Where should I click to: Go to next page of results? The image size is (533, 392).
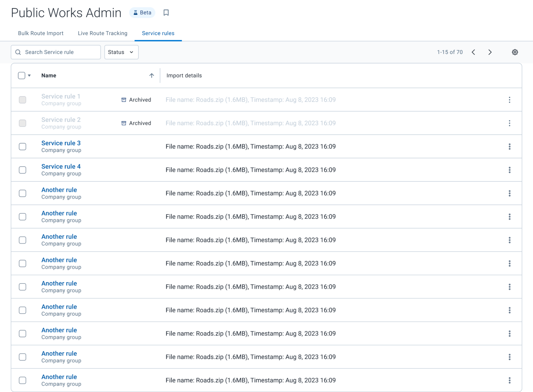coord(490,52)
